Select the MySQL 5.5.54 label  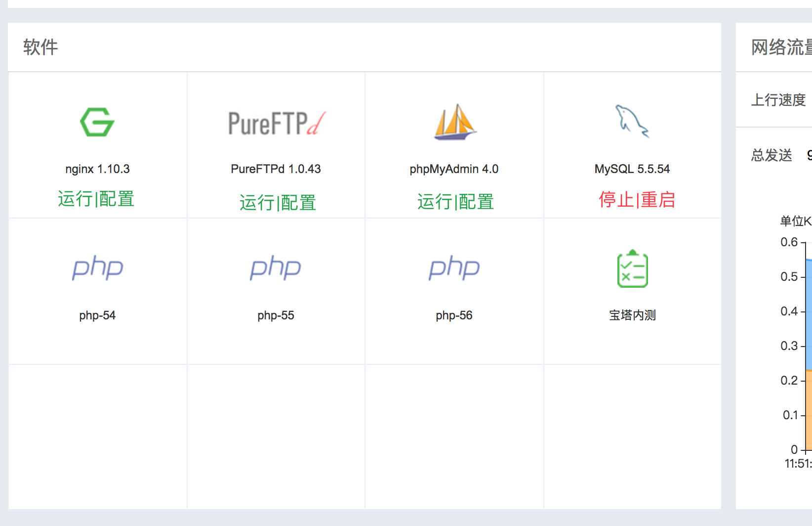(x=632, y=169)
